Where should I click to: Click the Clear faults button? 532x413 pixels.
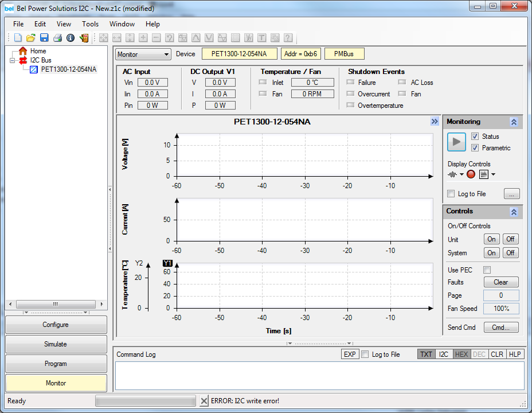tap(500, 282)
